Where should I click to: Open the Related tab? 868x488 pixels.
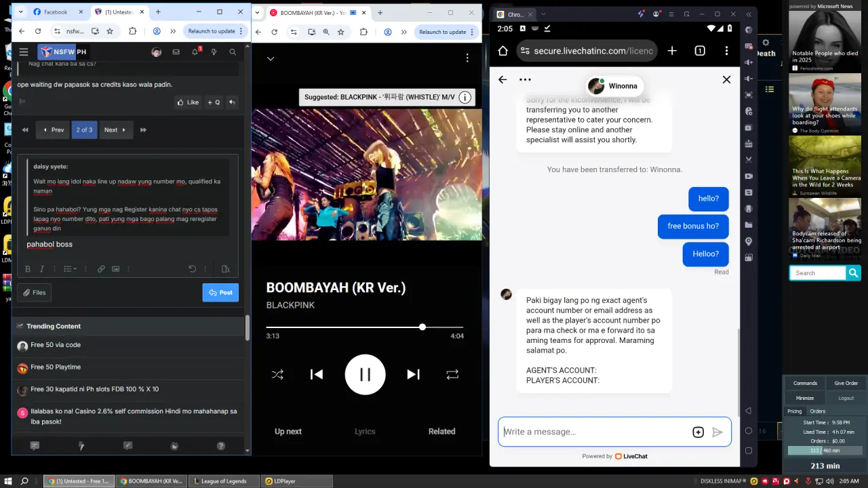click(x=441, y=431)
